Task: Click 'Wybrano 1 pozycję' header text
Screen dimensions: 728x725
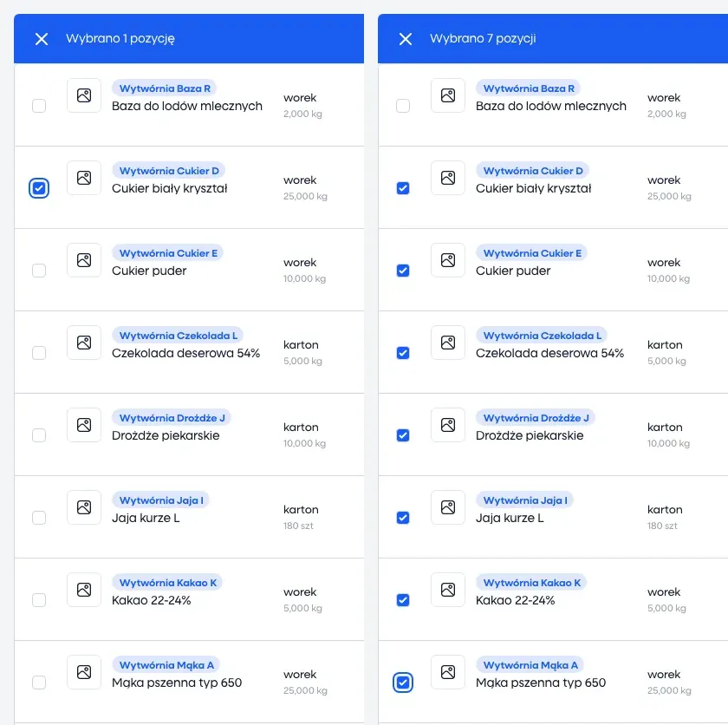Action: (x=120, y=38)
